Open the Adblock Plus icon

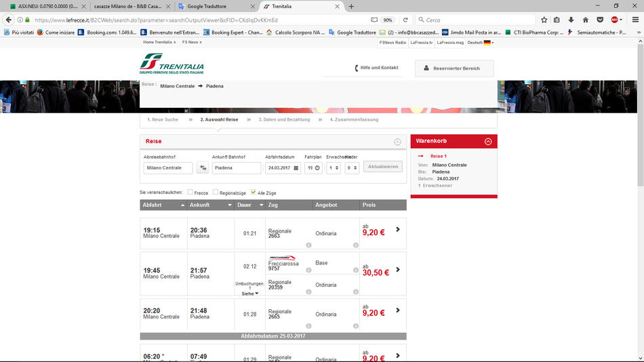(x=615, y=20)
